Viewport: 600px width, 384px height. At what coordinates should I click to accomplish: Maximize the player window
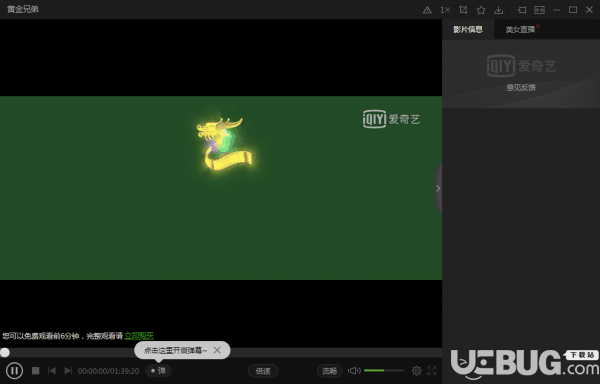573,10
